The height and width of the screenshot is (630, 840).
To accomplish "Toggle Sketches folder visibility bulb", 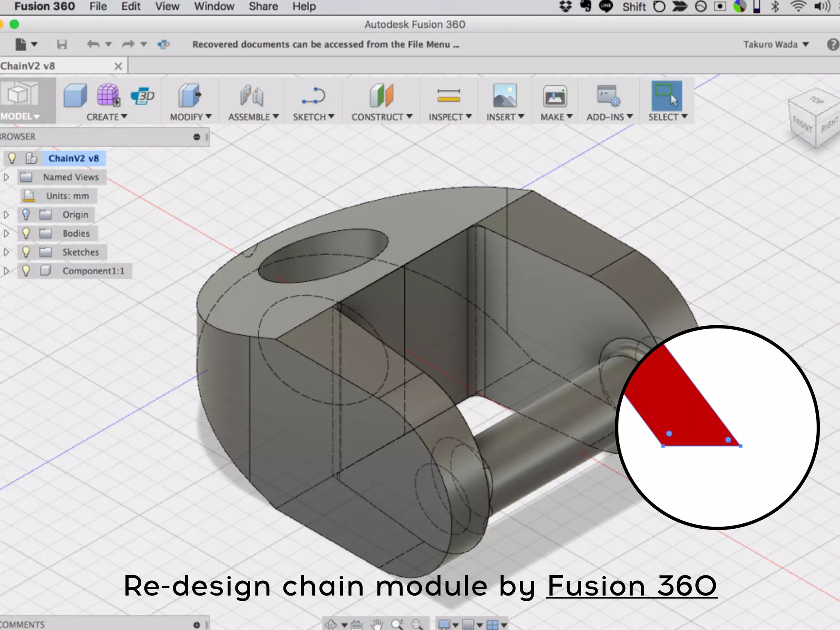I will coord(26,252).
